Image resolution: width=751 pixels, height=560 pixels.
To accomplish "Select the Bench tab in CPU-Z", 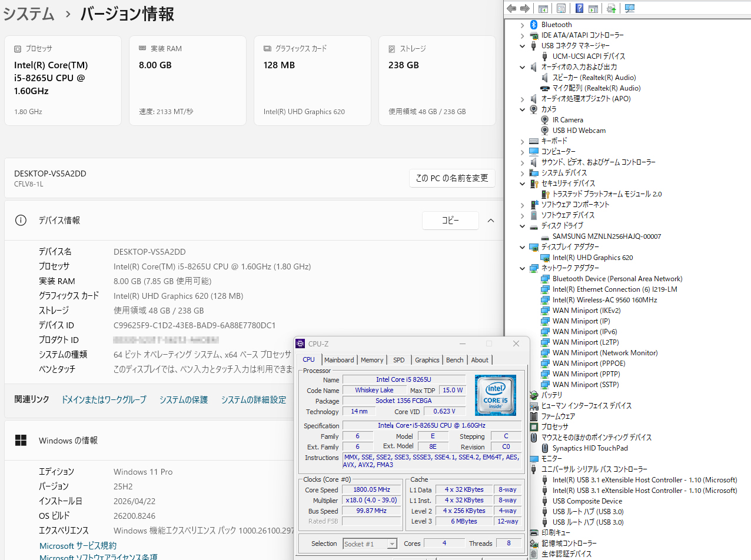I will (455, 360).
